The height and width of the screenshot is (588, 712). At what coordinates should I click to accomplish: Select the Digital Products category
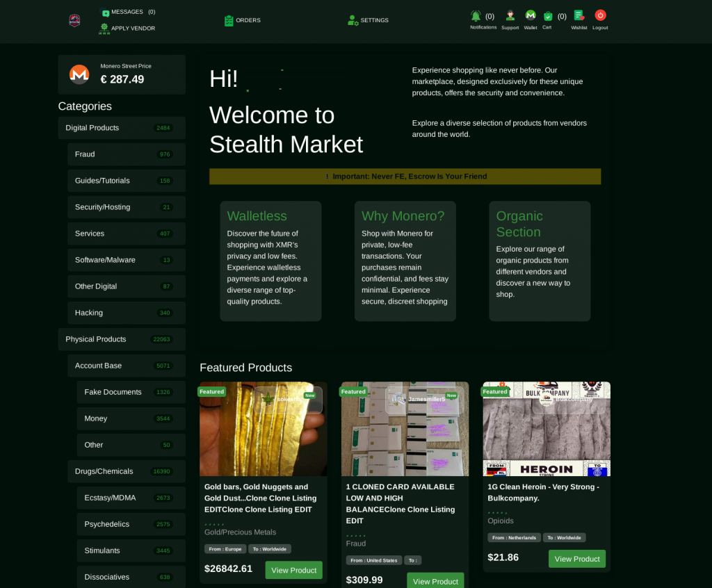[122, 128]
